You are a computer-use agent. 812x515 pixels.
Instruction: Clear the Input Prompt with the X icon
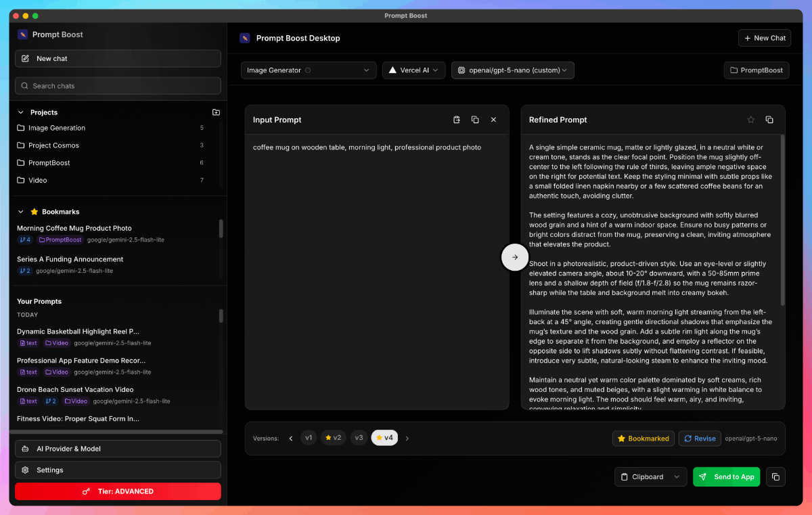click(x=493, y=119)
